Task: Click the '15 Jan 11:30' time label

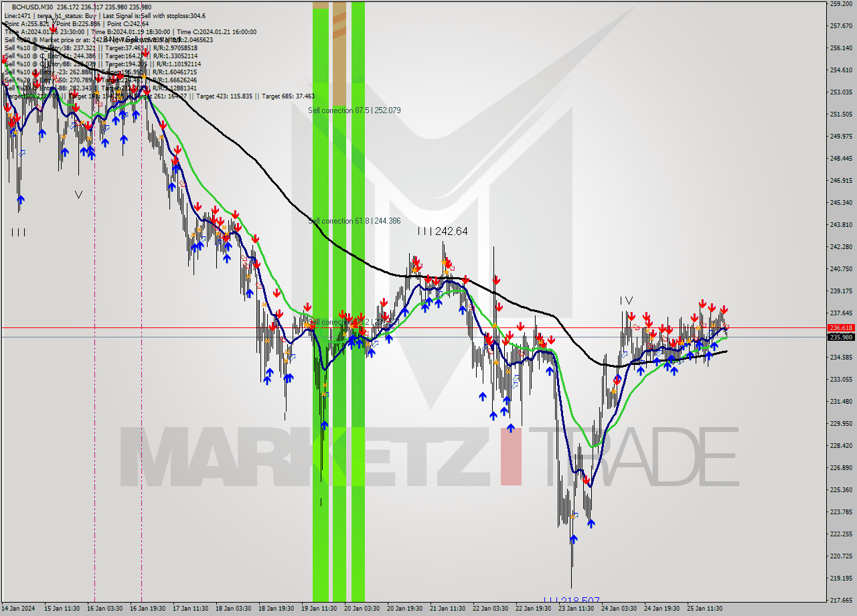Action: point(62,609)
